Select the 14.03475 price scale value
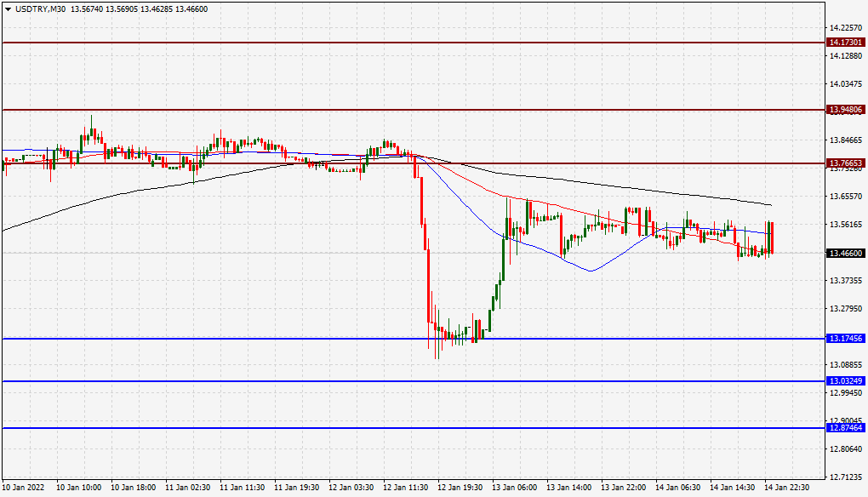The height and width of the screenshot is (497, 868). pyautogui.click(x=846, y=84)
